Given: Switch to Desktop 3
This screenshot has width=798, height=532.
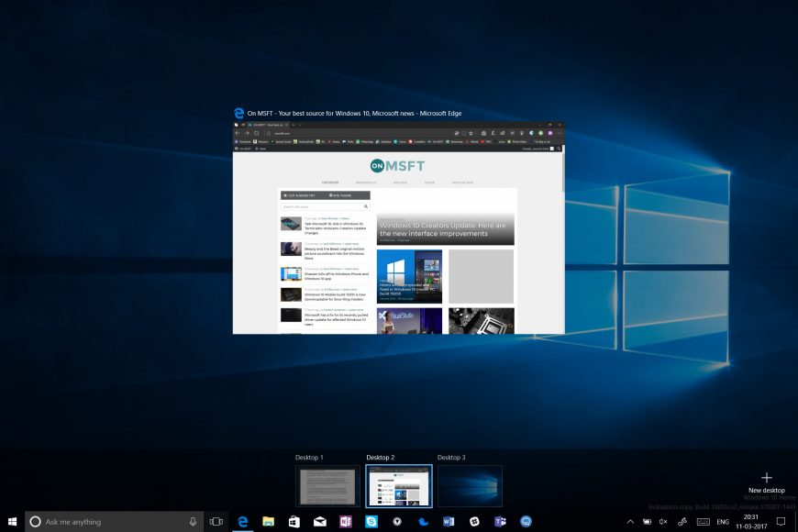Looking at the screenshot, I should pos(470,485).
